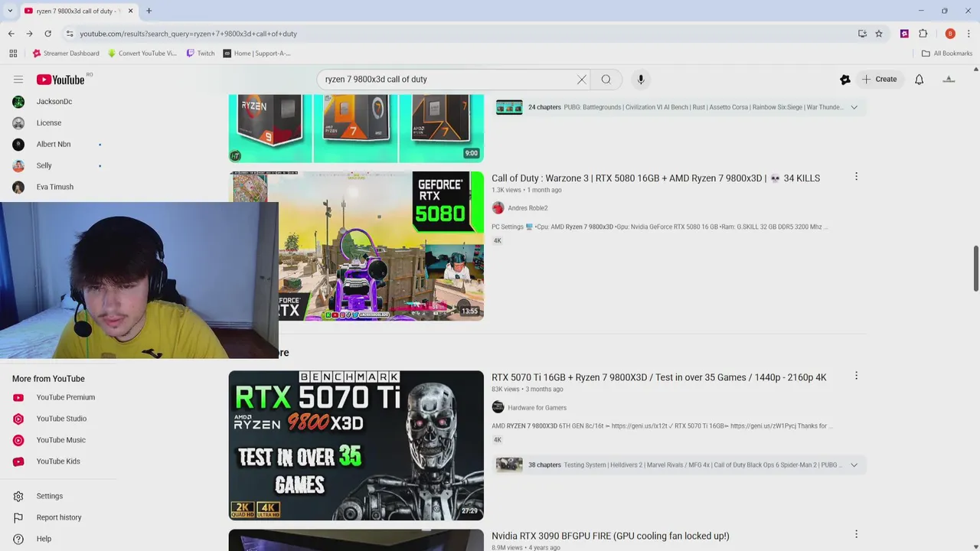Open Call of Duty Warzone 3 video title
This screenshot has height=551, width=980.
pos(655,178)
